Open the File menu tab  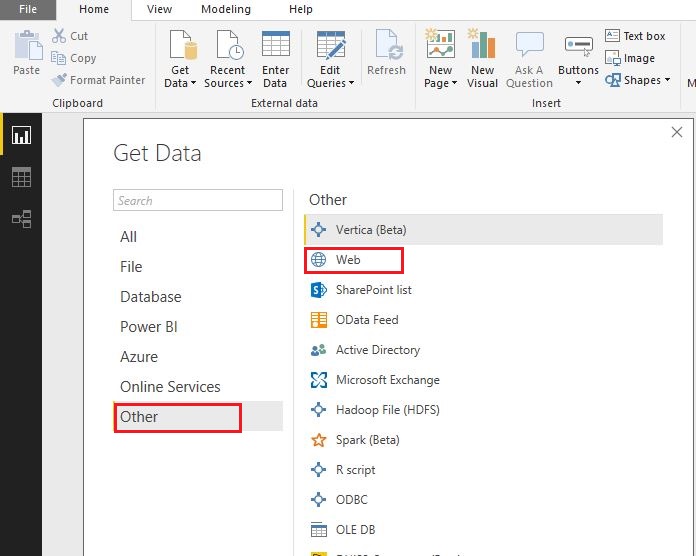(29, 9)
